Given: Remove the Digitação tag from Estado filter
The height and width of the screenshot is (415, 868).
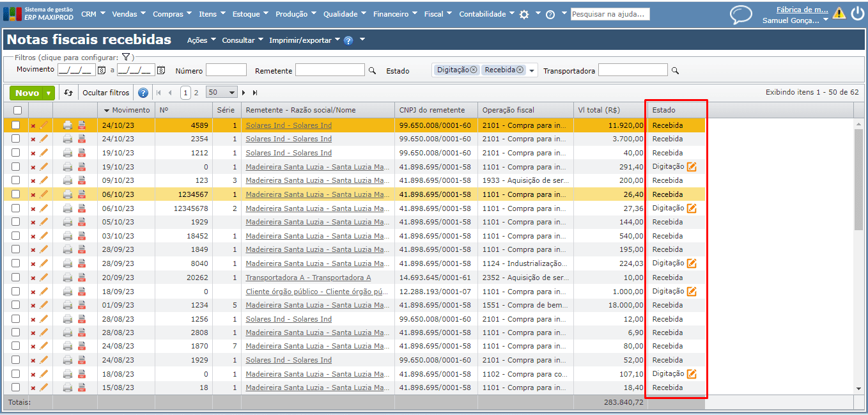Looking at the screenshot, I should tap(474, 70).
